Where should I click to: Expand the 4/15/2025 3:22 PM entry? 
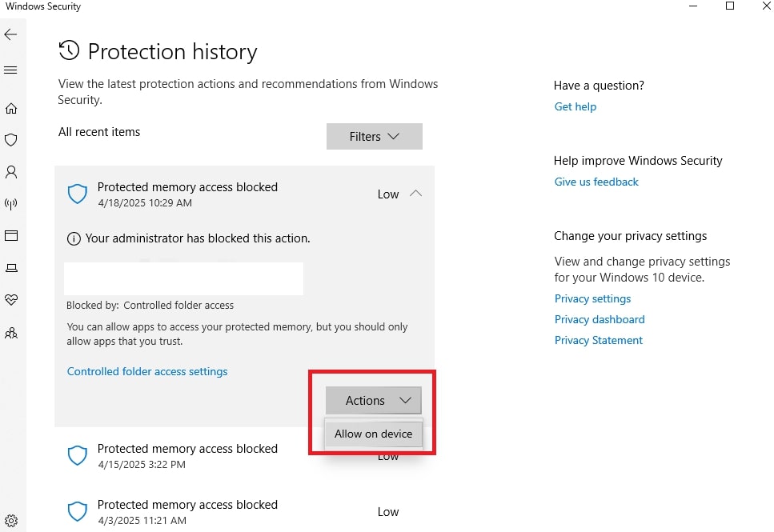244,456
